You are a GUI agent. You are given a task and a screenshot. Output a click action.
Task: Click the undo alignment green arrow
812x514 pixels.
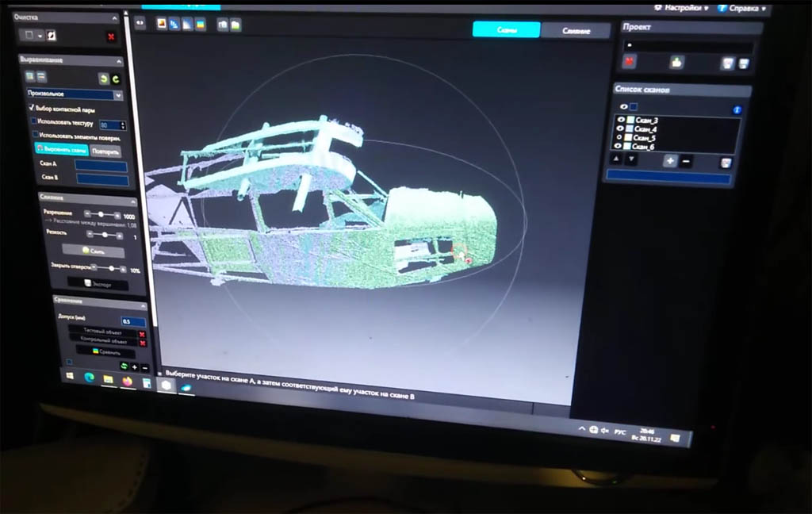click(x=104, y=79)
